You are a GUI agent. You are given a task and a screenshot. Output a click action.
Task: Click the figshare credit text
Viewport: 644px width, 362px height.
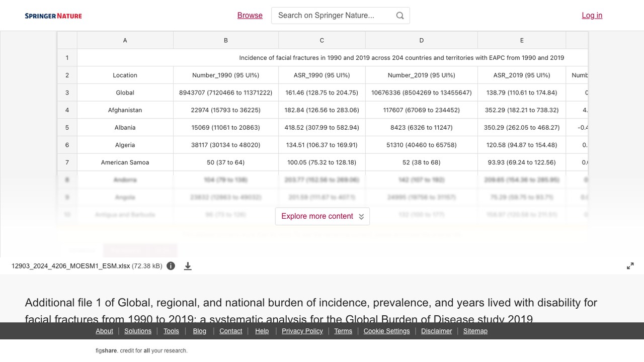(x=141, y=351)
